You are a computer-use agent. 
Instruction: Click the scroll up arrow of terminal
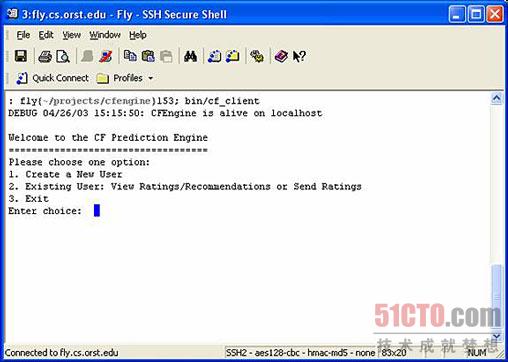tap(496, 98)
